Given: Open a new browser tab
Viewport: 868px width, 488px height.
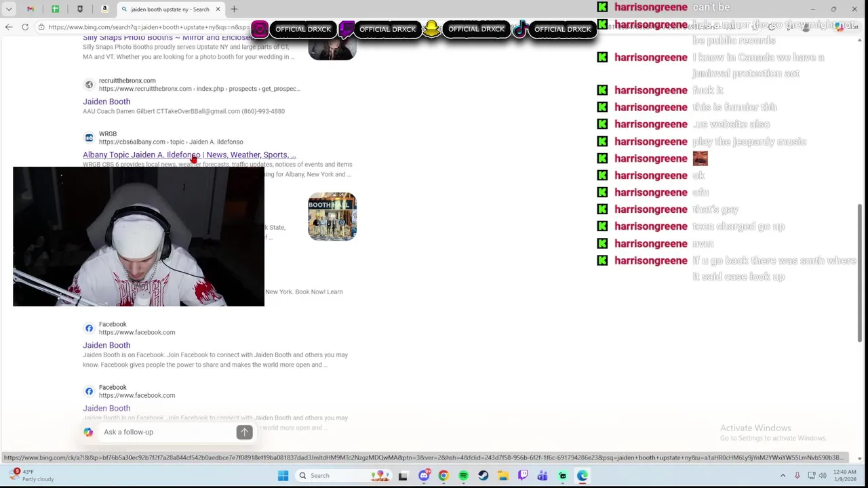Looking at the screenshot, I should click(234, 9).
